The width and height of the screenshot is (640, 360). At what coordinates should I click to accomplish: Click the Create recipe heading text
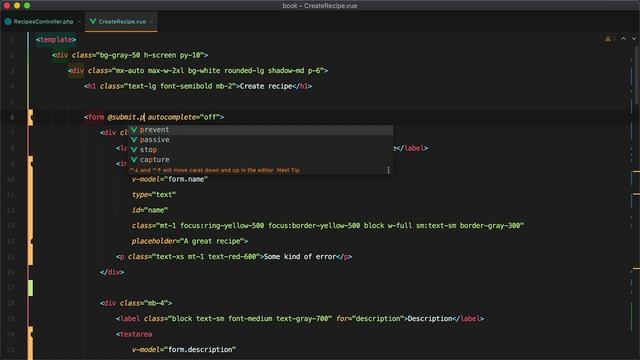pos(266,86)
